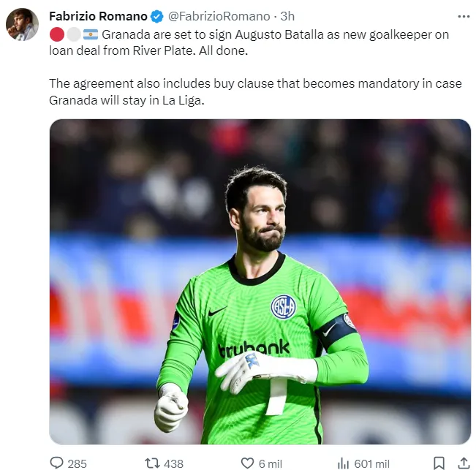The width and height of the screenshot is (476, 470).
Task: Click the 6 mil likes count
Action: click(271, 464)
